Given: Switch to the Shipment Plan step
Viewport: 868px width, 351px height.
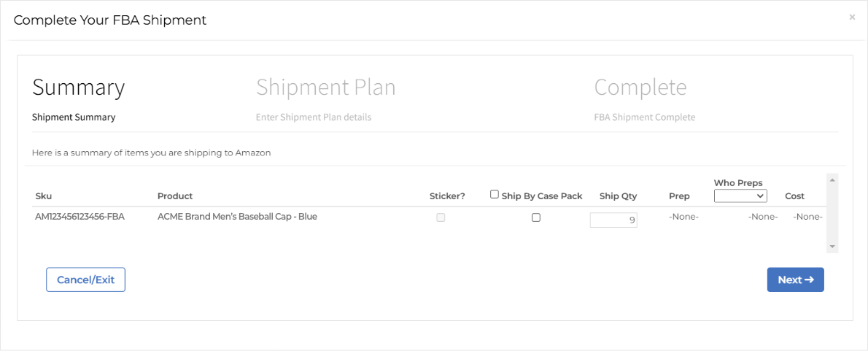Looking at the screenshot, I should (325, 88).
